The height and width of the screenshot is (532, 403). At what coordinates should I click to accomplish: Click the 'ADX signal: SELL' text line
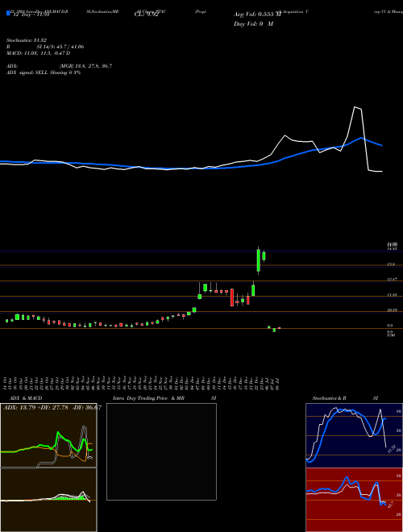click(44, 73)
